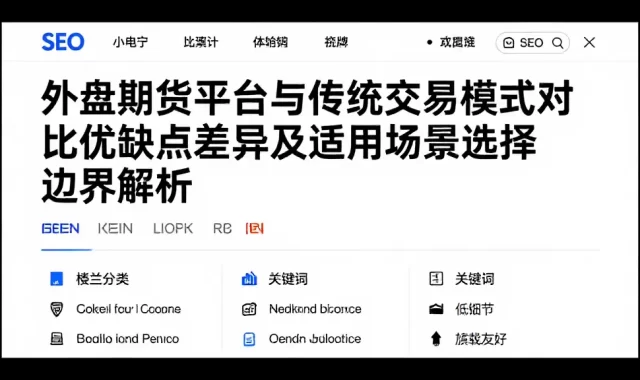This screenshot has width=640, height=380.
Task: Click the black folder icon beside 低细节
Action: 436,309
